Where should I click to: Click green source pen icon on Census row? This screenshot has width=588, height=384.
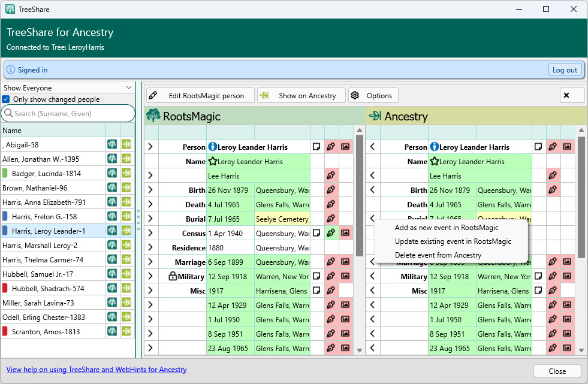pos(331,232)
